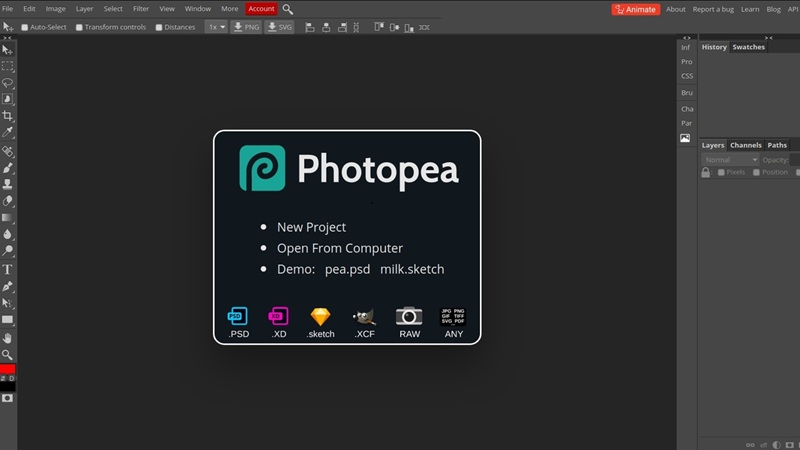
Task: Open the search magnifier in the menu bar
Action: pos(288,9)
